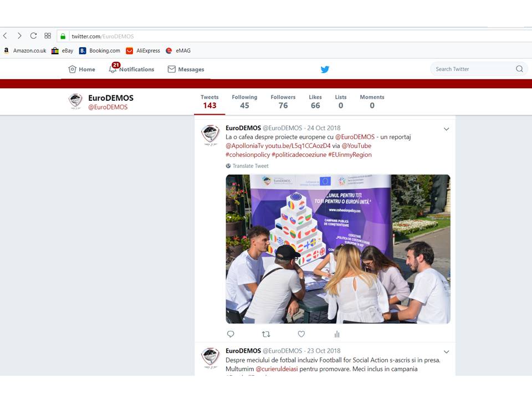
Task: Click EuroDEMOS author name on 24 Oct tweet
Action: point(243,128)
